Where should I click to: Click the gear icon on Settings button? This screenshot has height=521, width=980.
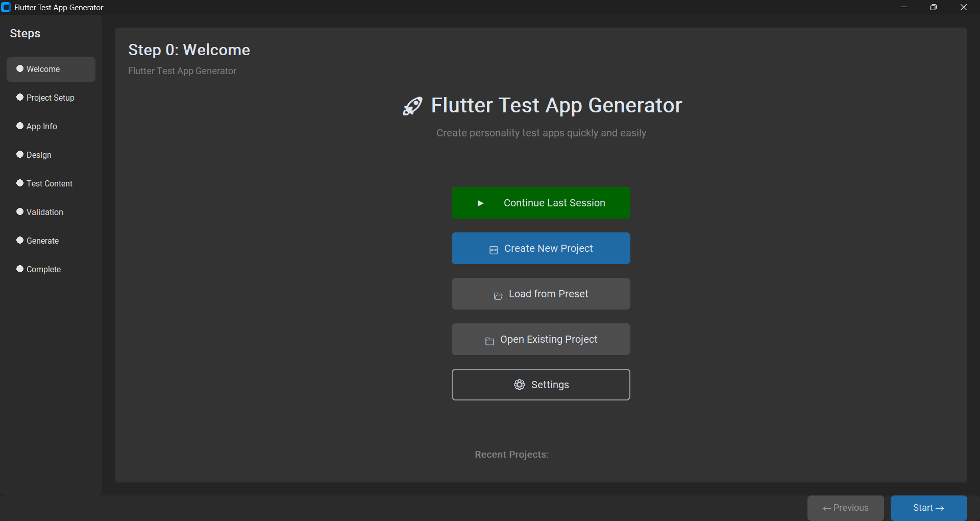[x=520, y=385]
